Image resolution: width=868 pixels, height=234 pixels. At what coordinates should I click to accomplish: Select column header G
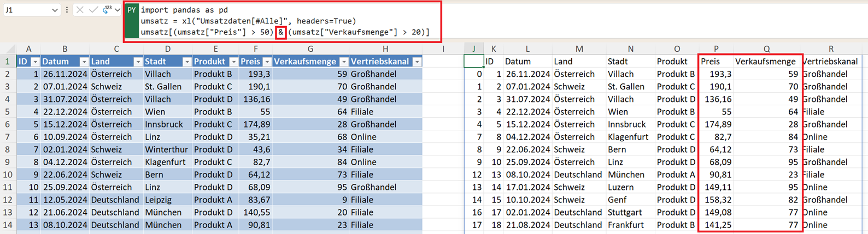click(310, 49)
